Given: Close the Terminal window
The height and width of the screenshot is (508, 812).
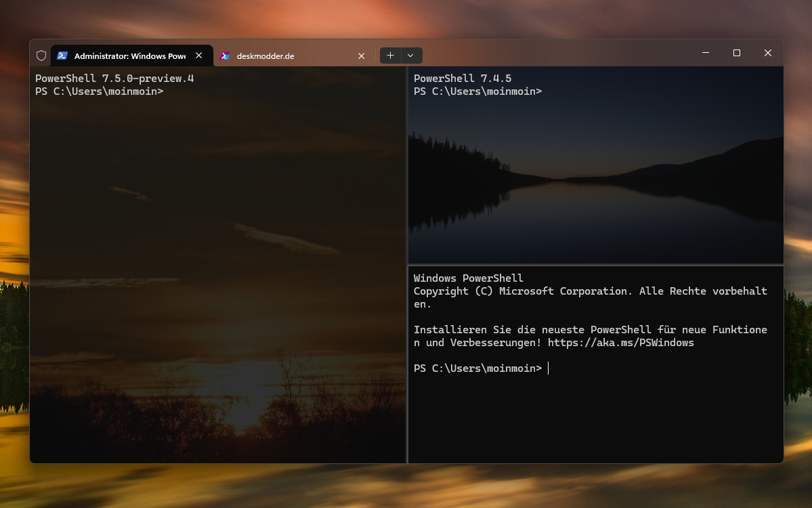Looking at the screenshot, I should [x=768, y=53].
